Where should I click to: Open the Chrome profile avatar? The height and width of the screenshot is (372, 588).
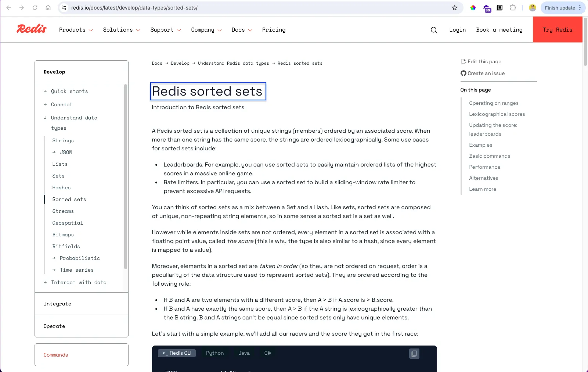(x=533, y=8)
